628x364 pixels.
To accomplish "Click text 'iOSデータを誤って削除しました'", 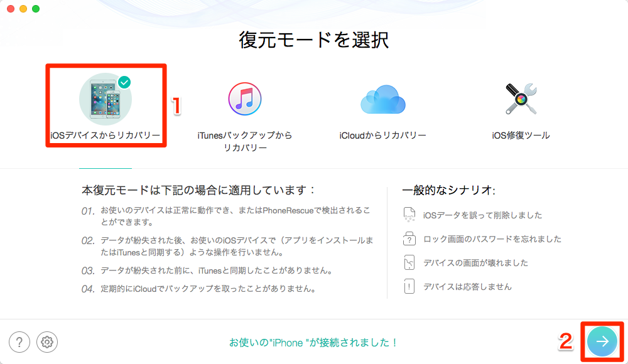I will pos(482,215).
